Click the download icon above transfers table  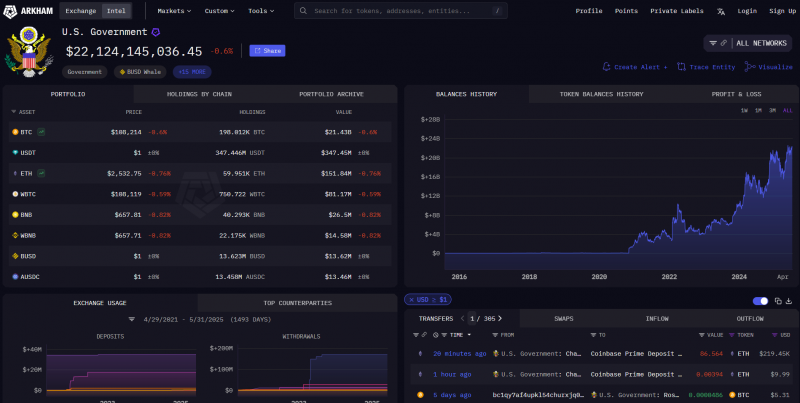788,300
